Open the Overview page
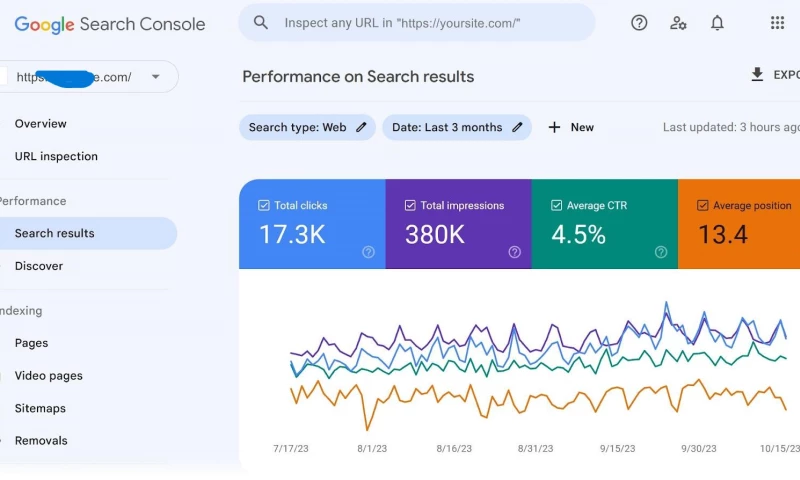 [x=40, y=123]
